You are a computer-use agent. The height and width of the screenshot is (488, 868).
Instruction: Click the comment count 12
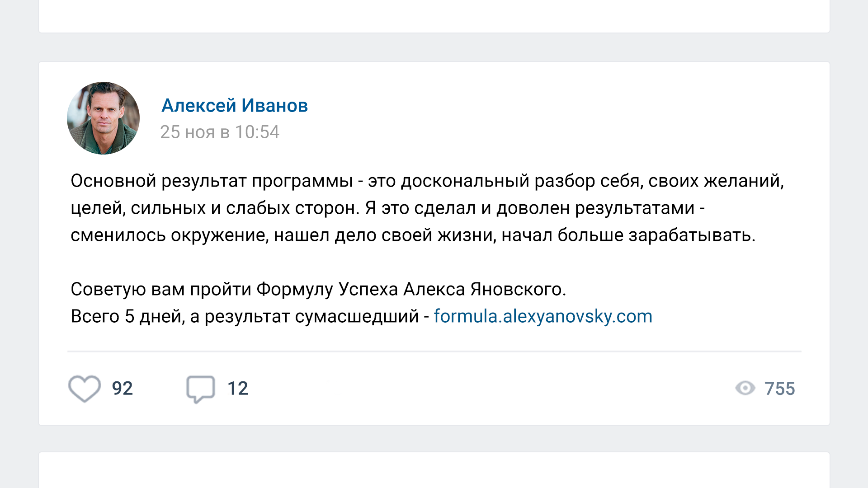238,389
